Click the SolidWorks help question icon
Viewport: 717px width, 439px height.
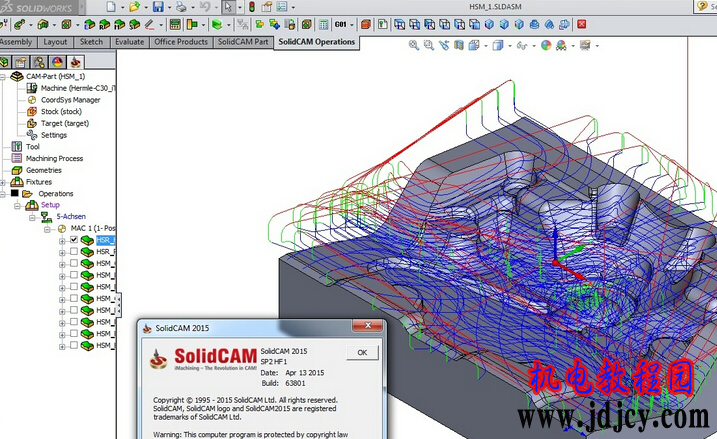[x=702, y=6]
